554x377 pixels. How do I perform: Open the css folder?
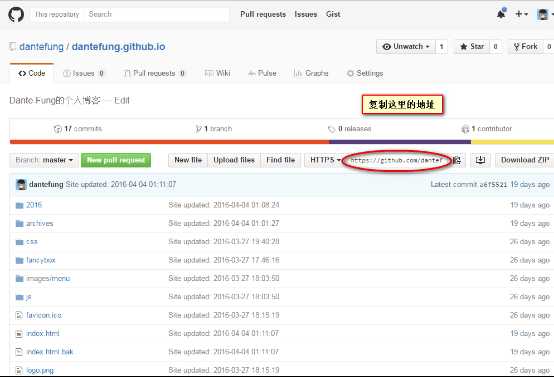pyautogui.click(x=32, y=242)
